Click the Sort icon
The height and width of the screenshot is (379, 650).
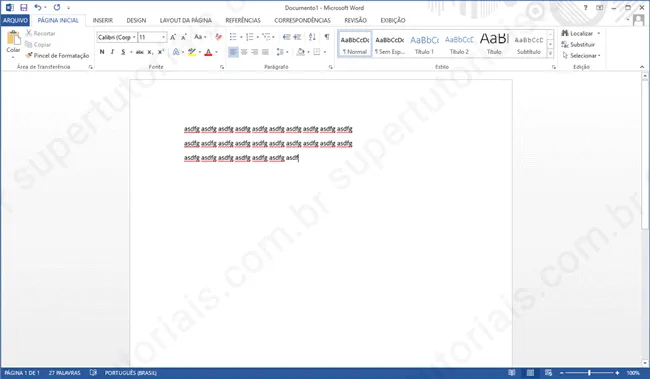click(312, 37)
